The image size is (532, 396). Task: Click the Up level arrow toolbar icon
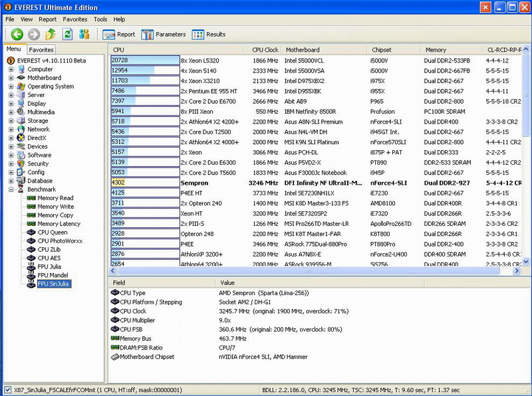click(51, 35)
